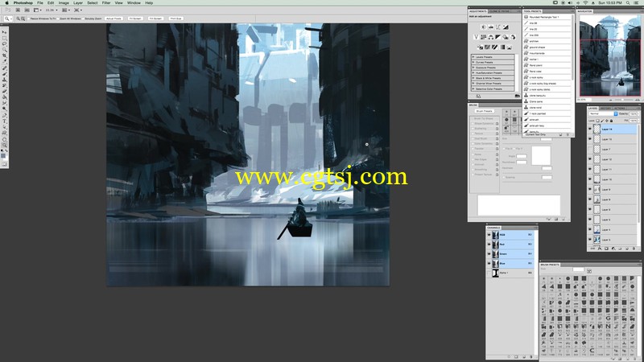Enable Resize Windows To Fit checkbox
Screen dimensions: 644x362
pos(29,19)
